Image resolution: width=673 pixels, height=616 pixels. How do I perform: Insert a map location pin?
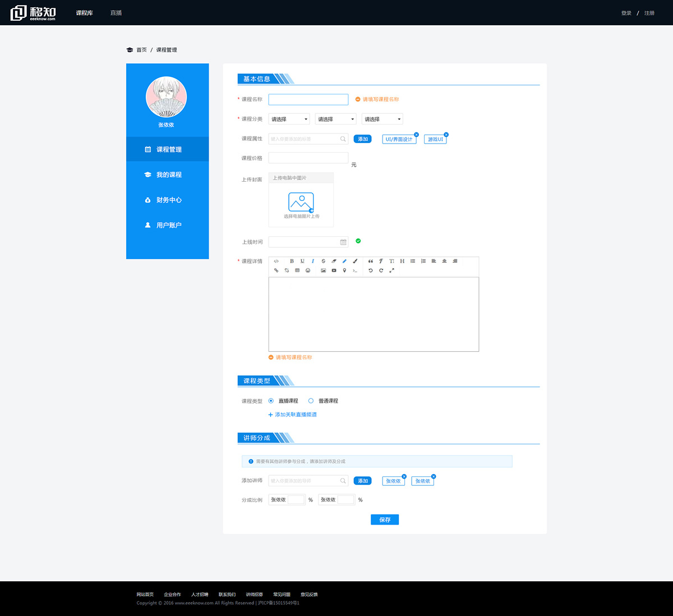tap(344, 270)
